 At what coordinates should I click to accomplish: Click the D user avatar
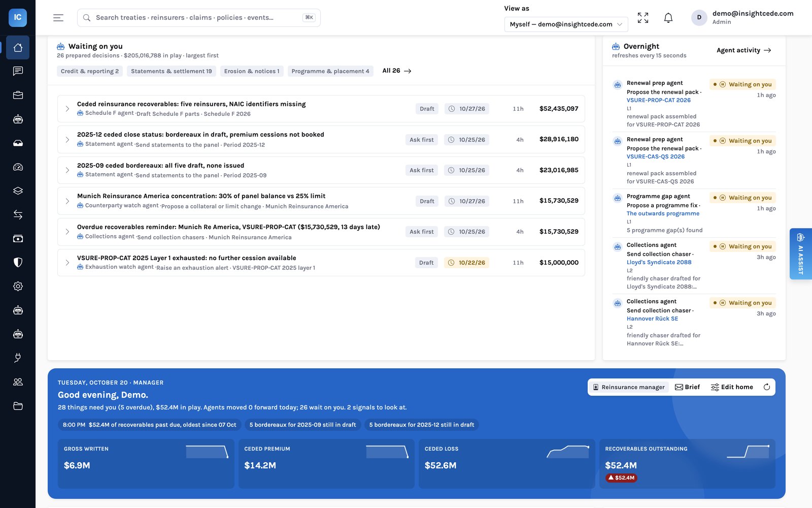pos(699,17)
